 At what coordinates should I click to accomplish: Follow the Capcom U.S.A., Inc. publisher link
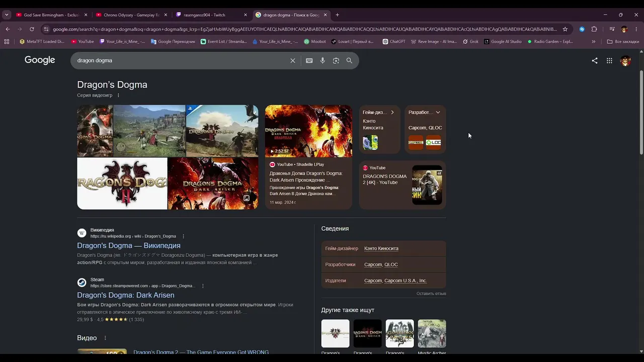[406, 281]
